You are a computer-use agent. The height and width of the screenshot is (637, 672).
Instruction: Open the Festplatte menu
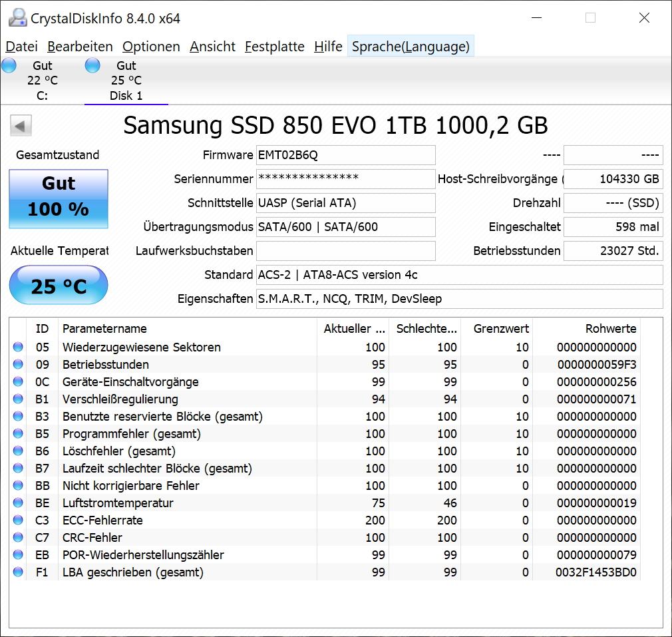pyautogui.click(x=274, y=47)
